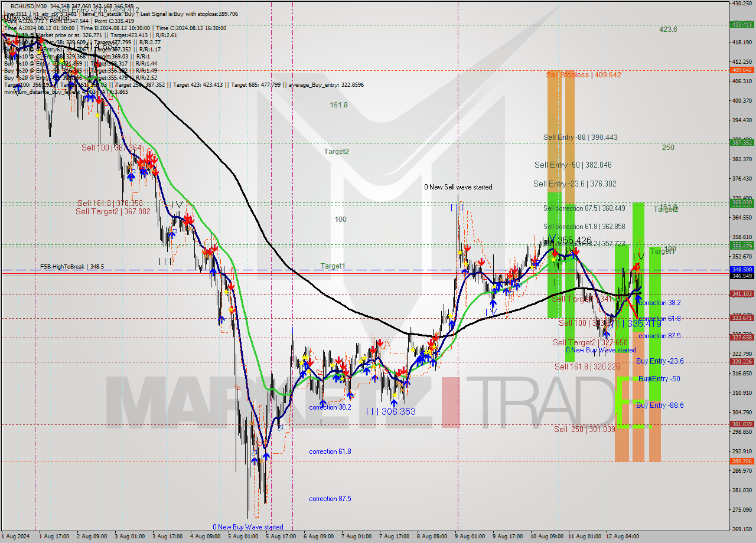Screen dimensions: 756x543
Task: Click the 400.377 price scale value
Action: (742, 100)
